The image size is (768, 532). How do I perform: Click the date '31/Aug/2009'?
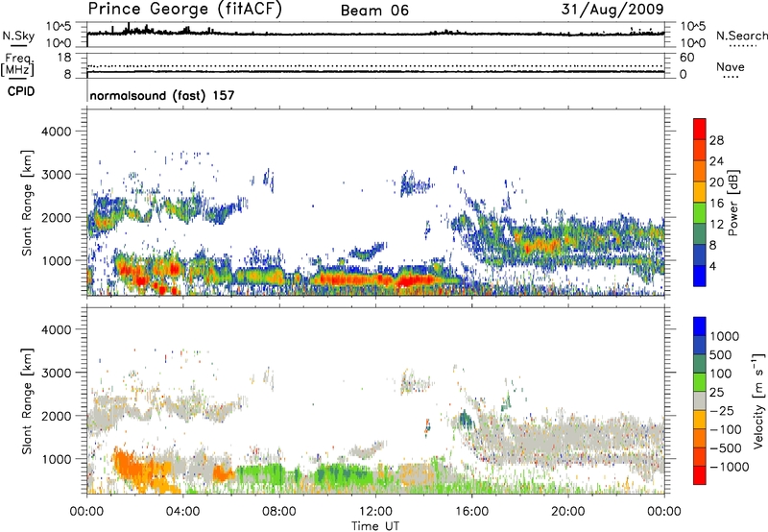(x=612, y=10)
